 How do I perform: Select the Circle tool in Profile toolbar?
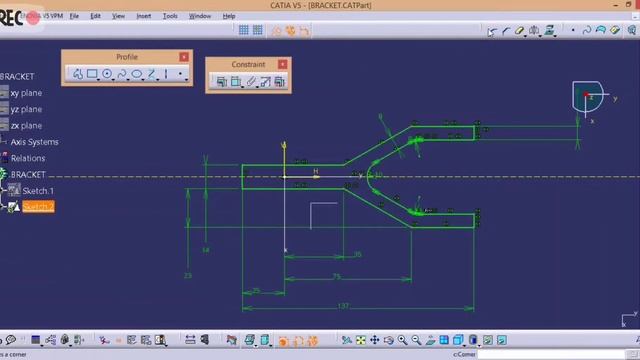coord(107,74)
